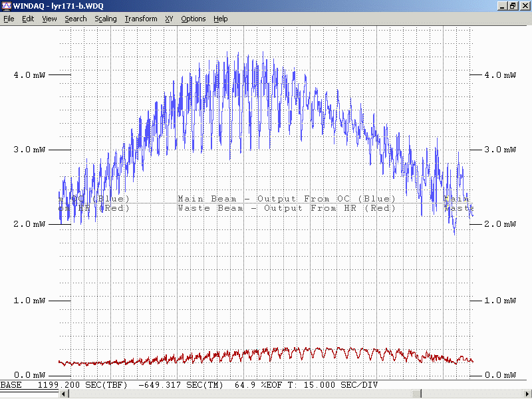Open the Scaling menu

[105, 19]
